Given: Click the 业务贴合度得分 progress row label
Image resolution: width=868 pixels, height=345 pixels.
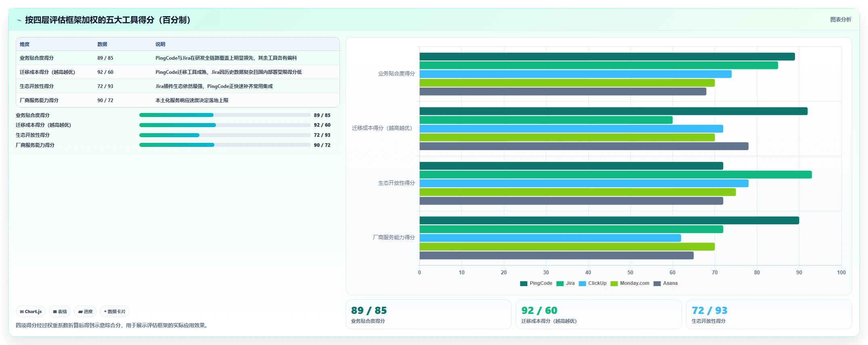Looking at the screenshot, I should [x=33, y=115].
